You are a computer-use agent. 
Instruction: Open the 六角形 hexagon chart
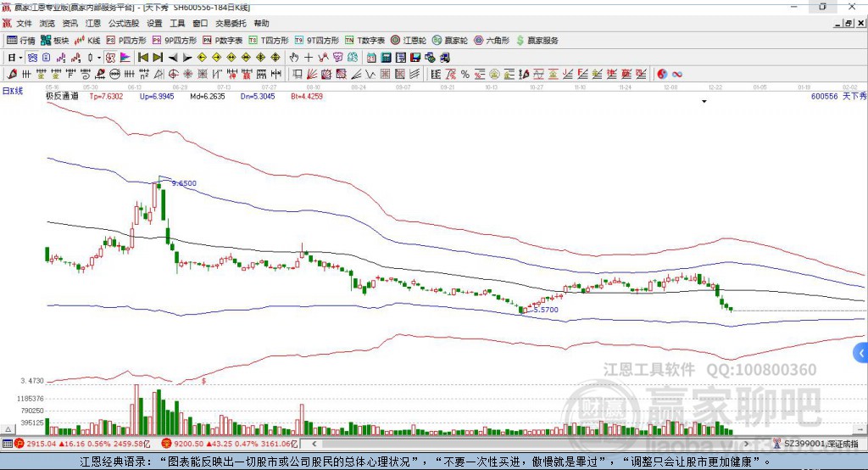pyautogui.click(x=492, y=41)
